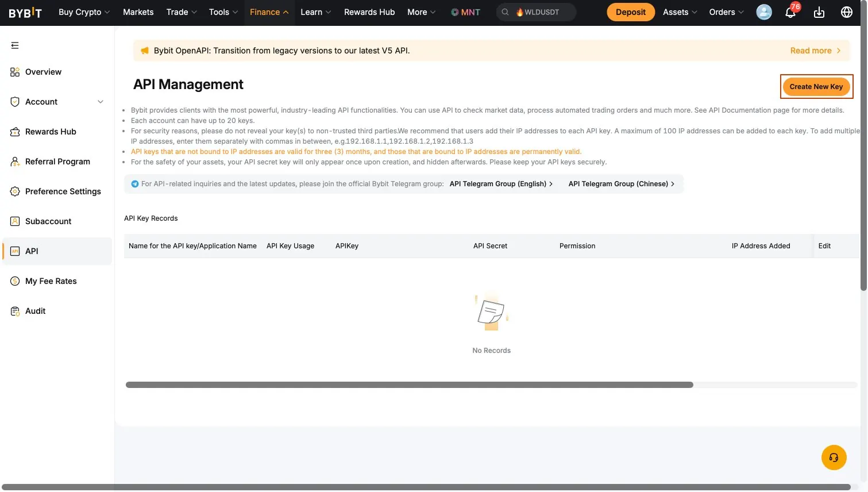The width and height of the screenshot is (868, 492).
Task: Open language globe icon
Action: pyautogui.click(x=847, y=12)
